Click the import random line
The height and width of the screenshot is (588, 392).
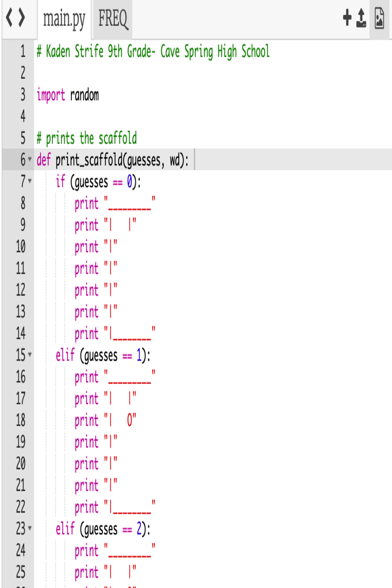coord(68,95)
